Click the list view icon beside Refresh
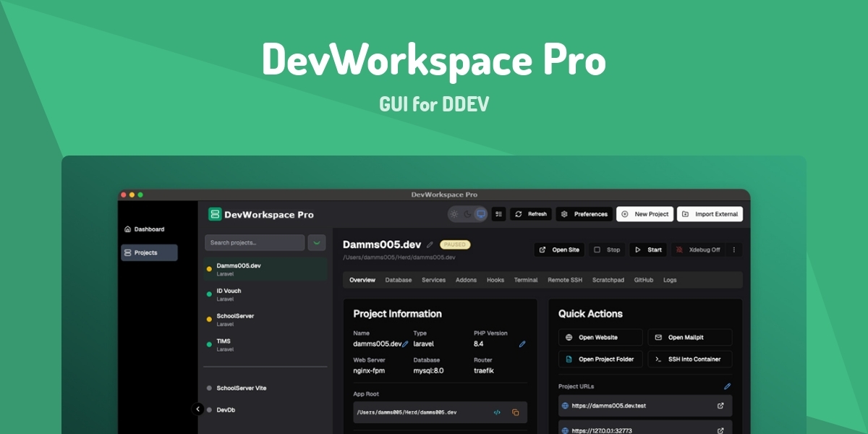 [499, 214]
